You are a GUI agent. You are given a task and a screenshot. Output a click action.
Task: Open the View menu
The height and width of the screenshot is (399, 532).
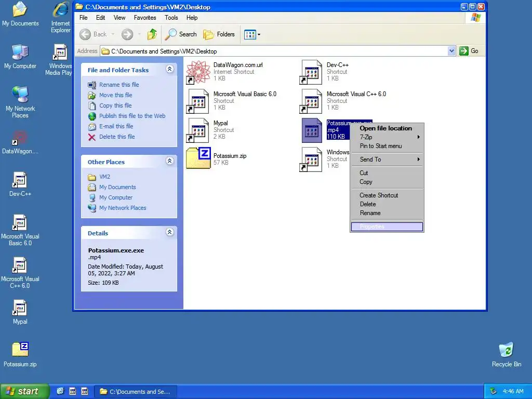pos(119,18)
